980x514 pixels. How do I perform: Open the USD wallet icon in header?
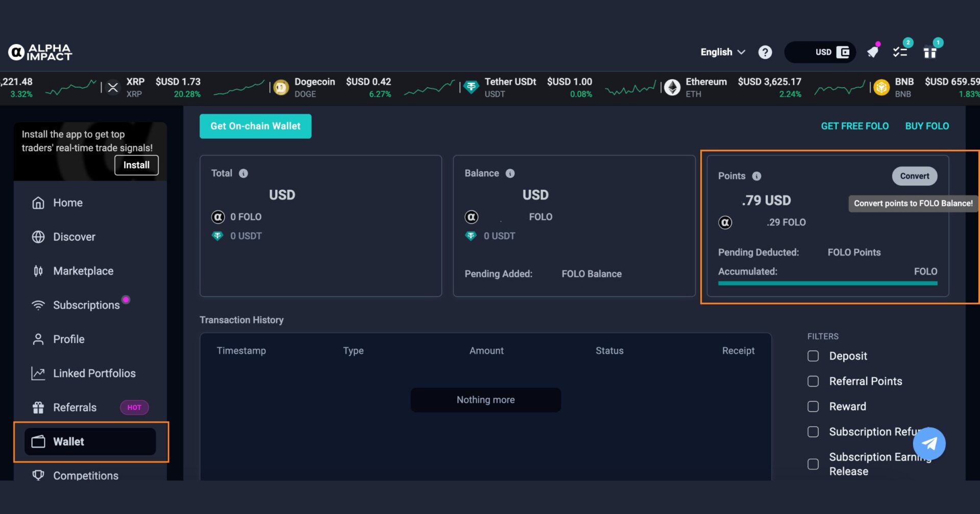click(843, 52)
